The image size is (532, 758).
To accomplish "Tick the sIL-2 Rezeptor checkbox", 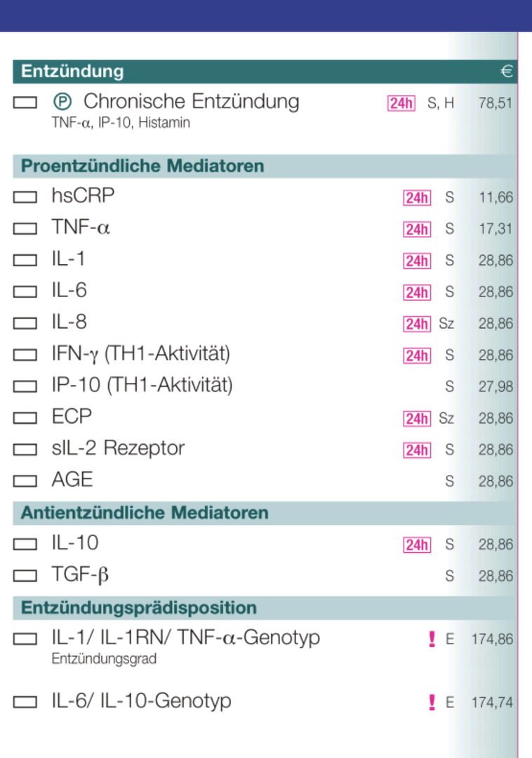I will click(x=25, y=450).
